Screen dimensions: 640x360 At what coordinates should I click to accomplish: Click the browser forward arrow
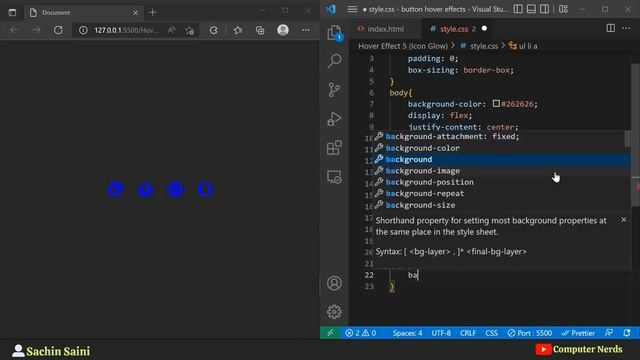click(36, 30)
